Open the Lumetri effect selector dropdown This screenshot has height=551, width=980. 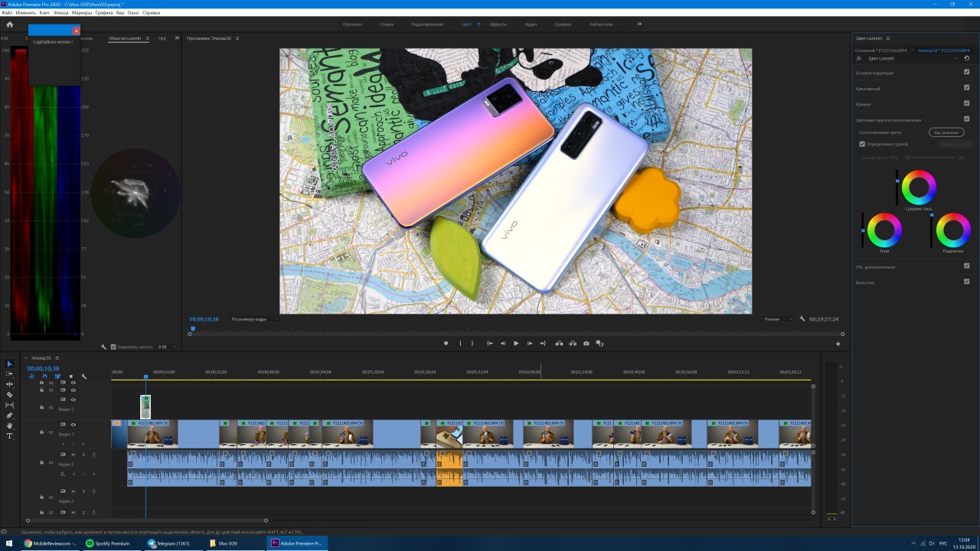click(913, 58)
